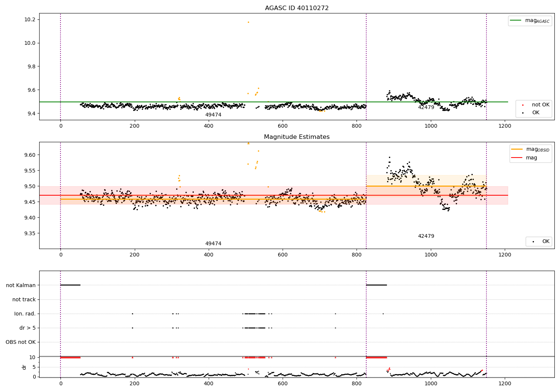560x392 pixels.
Task: Click the 'OBS not OK' row label
Action: pos(21,342)
